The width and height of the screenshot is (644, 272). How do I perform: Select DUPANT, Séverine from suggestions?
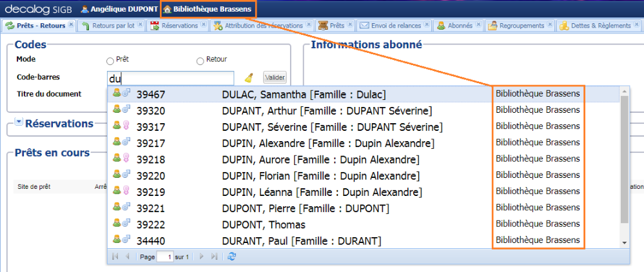[x=363, y=127]
